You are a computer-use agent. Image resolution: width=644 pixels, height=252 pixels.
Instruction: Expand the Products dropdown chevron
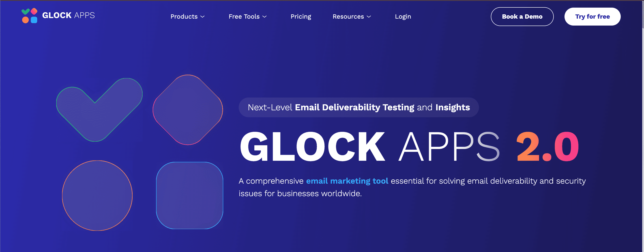pos(203,17)
